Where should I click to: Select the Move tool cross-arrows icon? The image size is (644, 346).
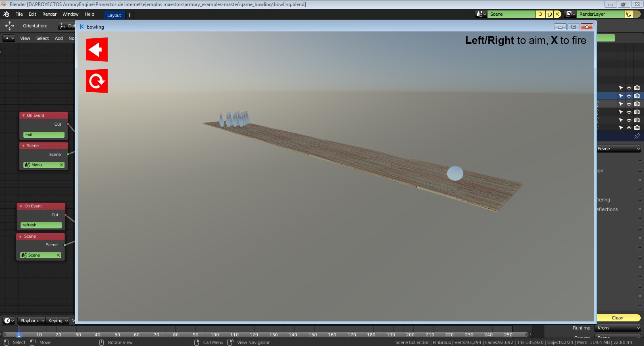tap(10, 26)
